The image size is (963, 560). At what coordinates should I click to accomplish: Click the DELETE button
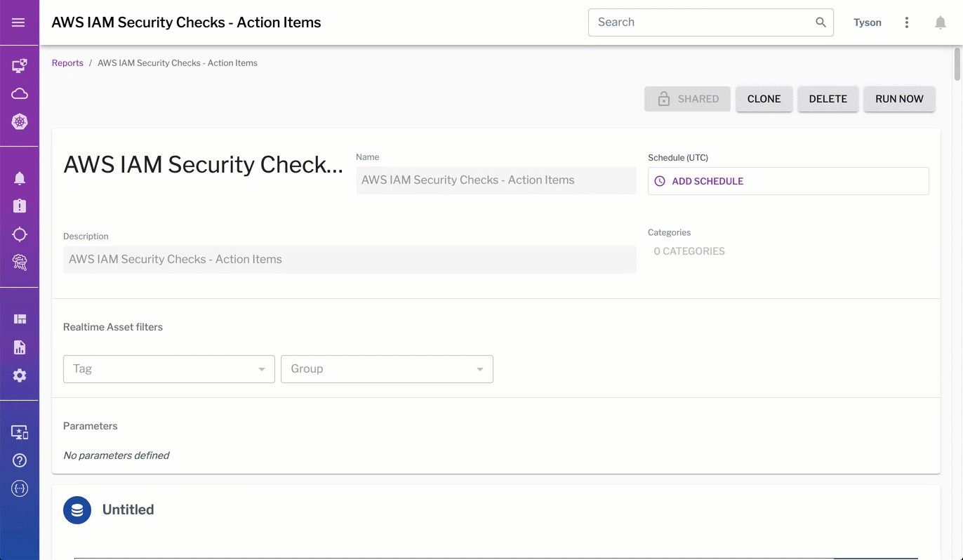828,99
